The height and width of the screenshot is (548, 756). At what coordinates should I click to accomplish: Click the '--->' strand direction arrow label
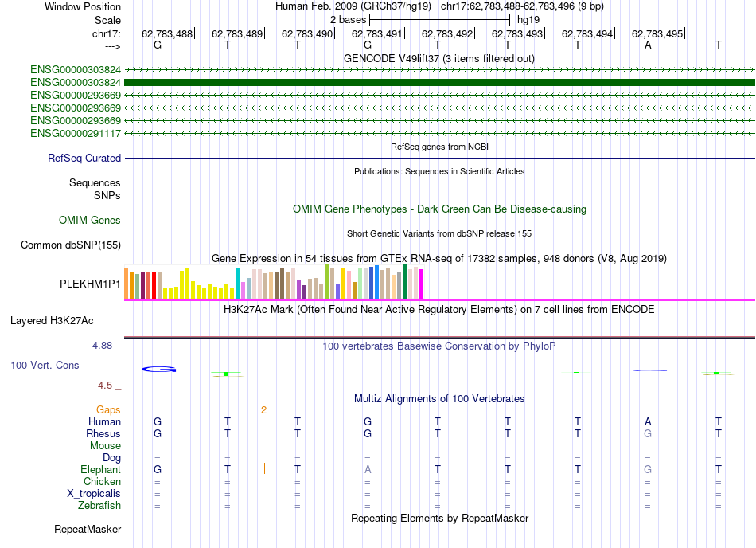[112, 46]
